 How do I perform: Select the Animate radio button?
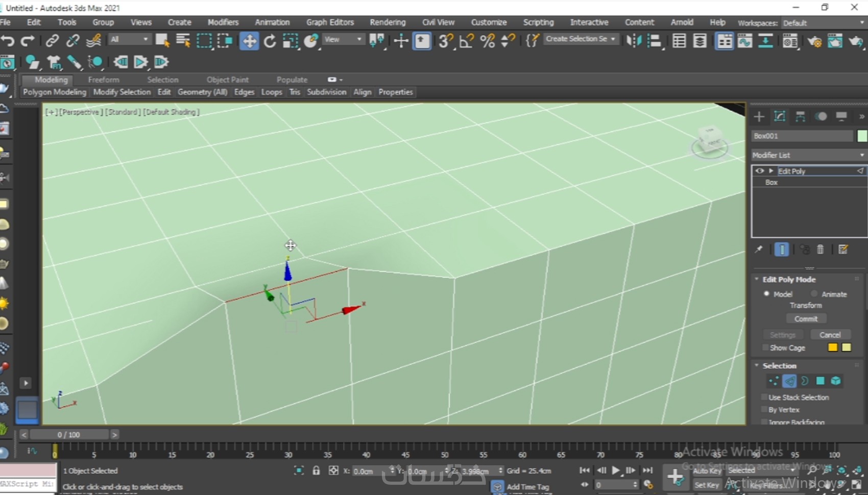coord(814,294)
